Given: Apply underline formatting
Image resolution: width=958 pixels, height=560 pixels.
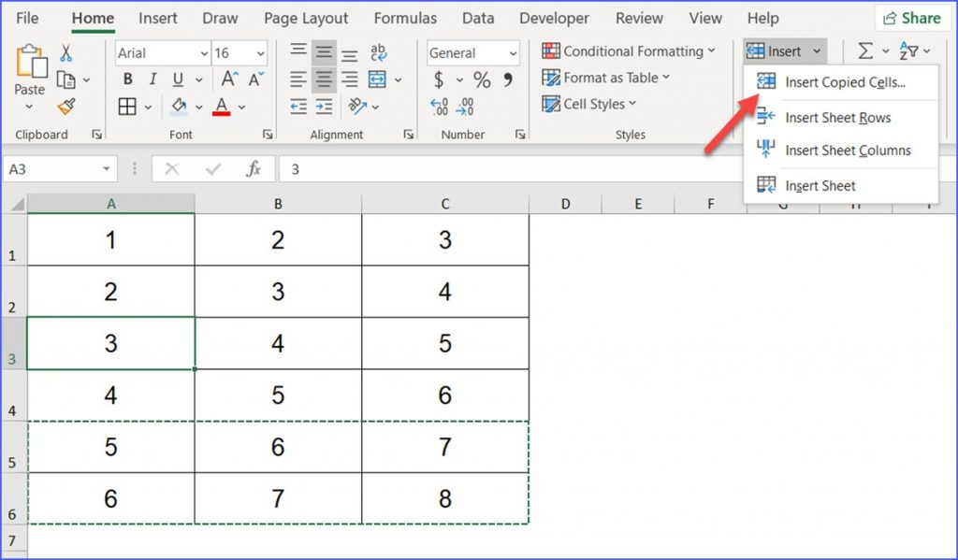Looking at the screenshot, I should [x=178, y=79].
